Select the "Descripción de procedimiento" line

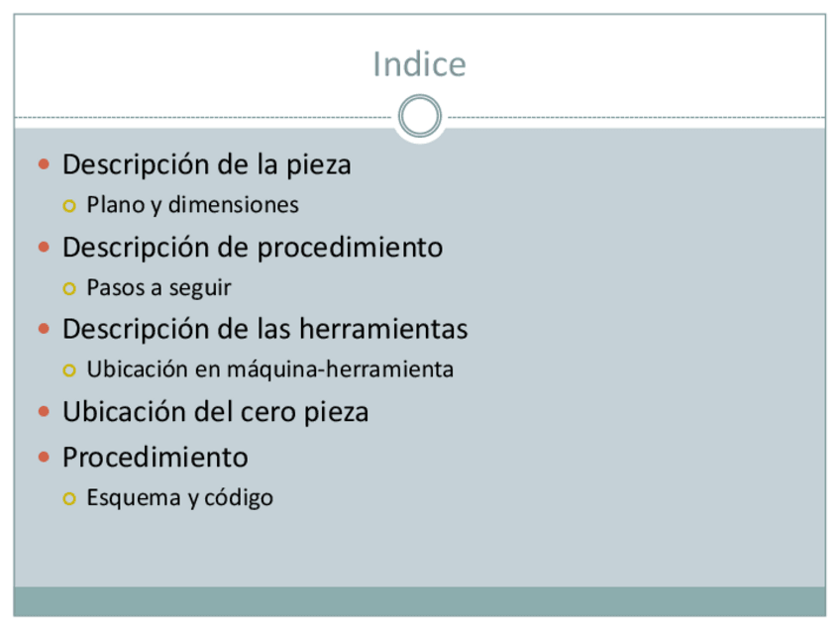click(252, 247)
